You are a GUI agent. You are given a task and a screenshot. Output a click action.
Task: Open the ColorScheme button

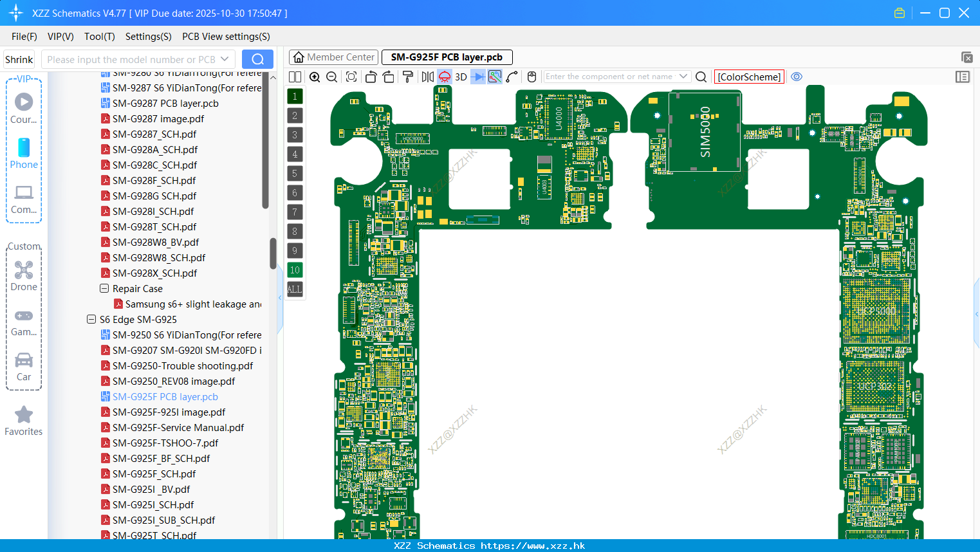(x=749, y=77)
